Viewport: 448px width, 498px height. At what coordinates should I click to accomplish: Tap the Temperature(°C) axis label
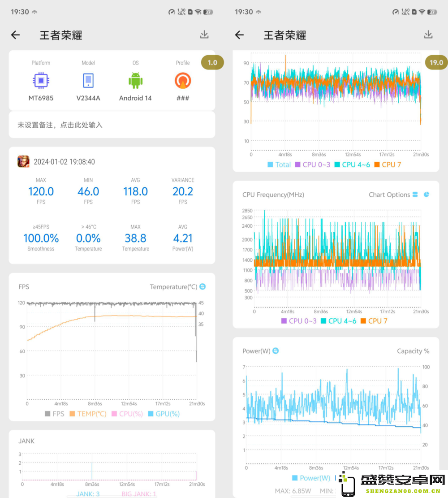pos(173,287)
